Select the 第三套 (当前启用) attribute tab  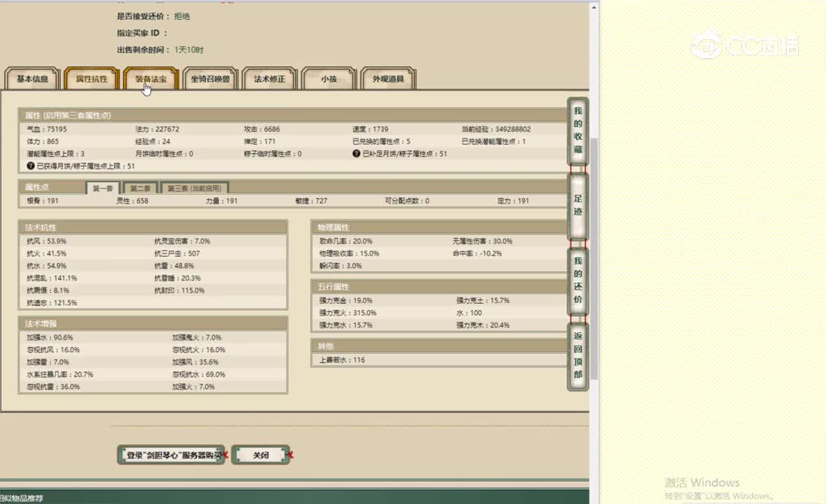coord(195,188)
